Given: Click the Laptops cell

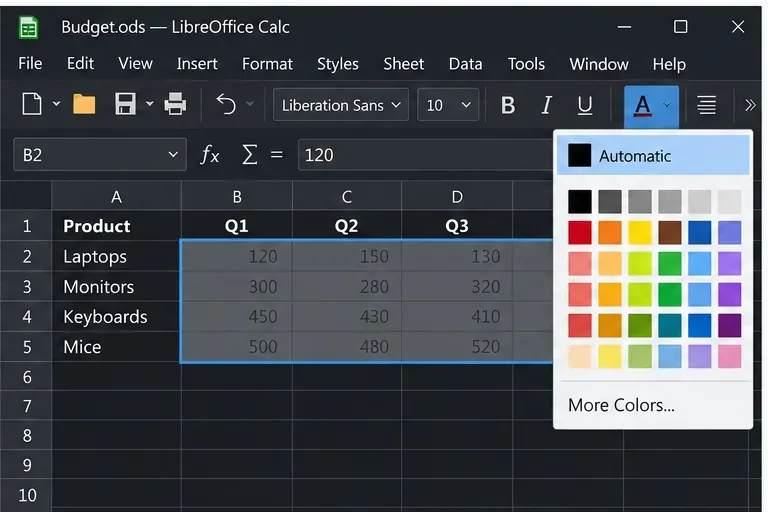Looking at the screenshot, I should pyautogui.click(x=116, y=256).
